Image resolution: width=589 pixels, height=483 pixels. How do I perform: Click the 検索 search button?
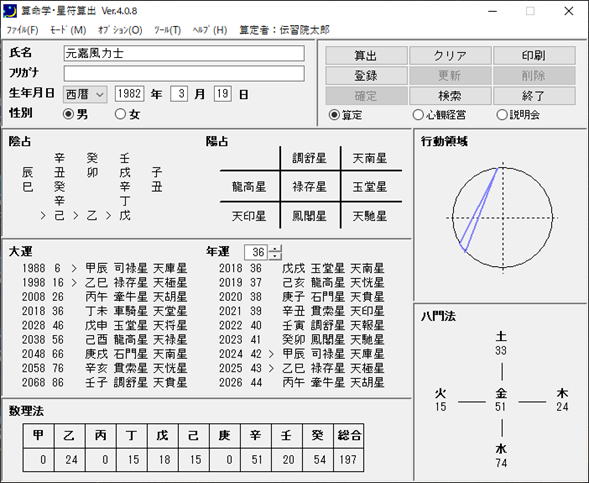(450, 96)
